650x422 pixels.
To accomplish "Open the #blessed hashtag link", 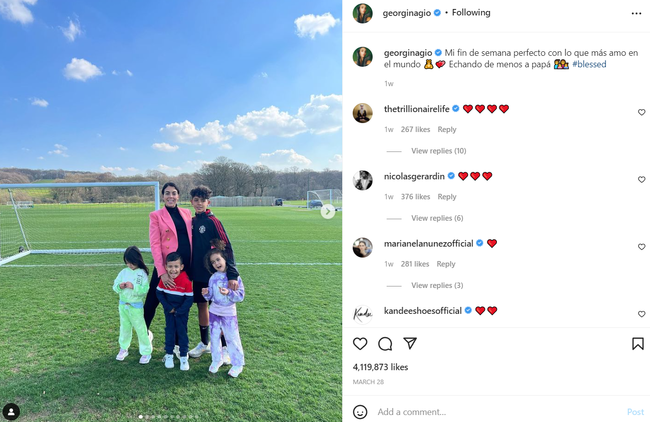I will pyautogui.click(x=589, y=64).
